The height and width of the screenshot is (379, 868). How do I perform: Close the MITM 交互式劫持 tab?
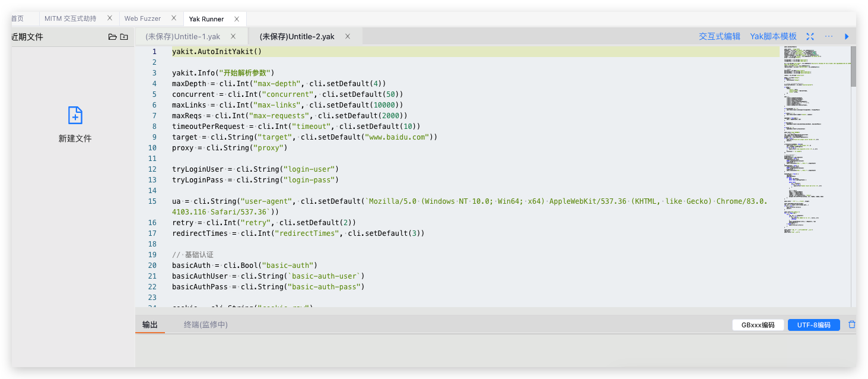point(110,18)
